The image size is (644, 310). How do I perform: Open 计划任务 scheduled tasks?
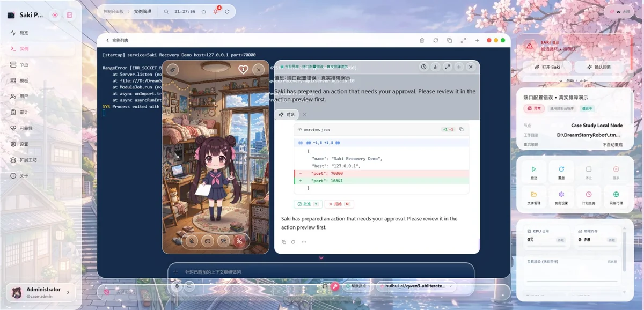point(589,197)
